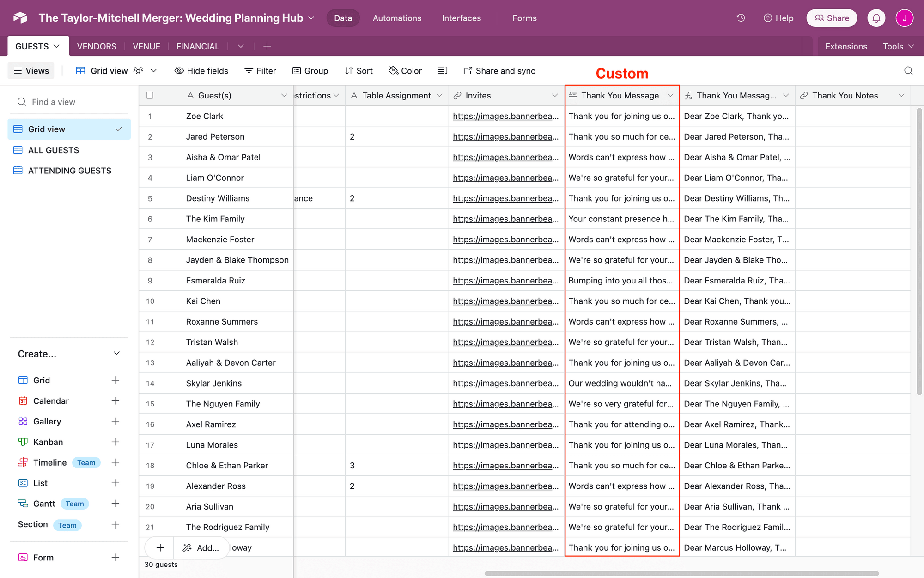This screenshot has width=924, height=578.
Task: Open the base title dropdown chevron
Action: (x=311, y=18)
